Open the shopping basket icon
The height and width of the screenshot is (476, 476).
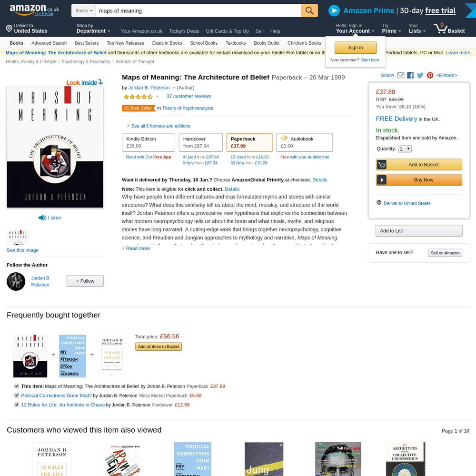point(440,28)
